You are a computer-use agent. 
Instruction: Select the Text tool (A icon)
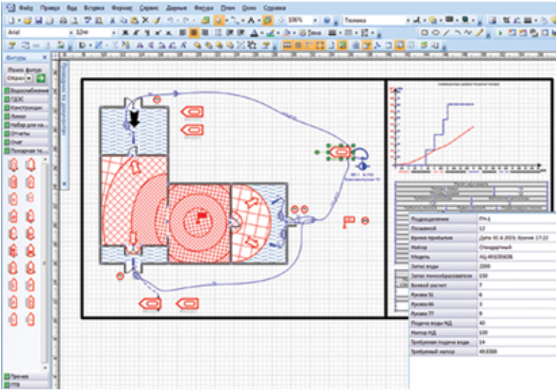tap(251, 21)
